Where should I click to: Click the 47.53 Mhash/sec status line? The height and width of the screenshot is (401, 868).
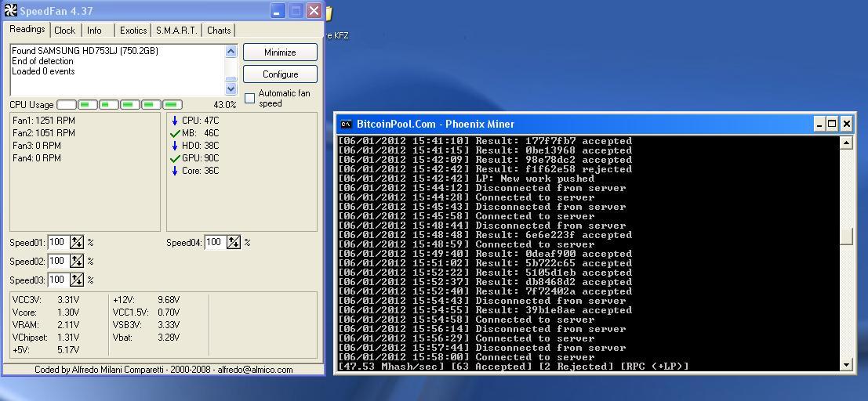(513, 367)
